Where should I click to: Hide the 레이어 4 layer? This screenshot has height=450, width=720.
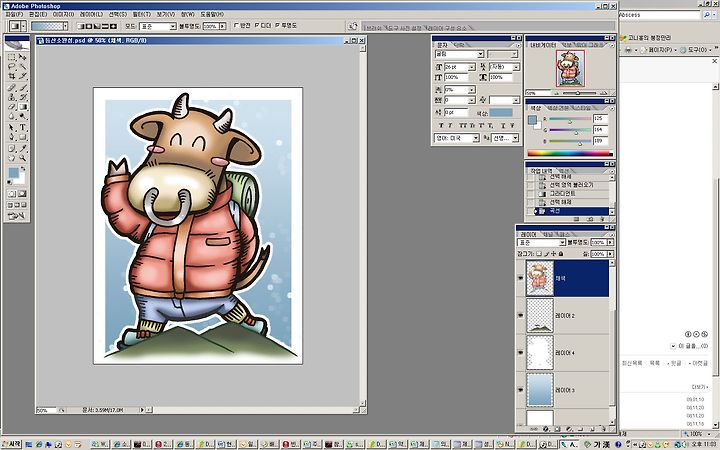[x=520, y=353]
